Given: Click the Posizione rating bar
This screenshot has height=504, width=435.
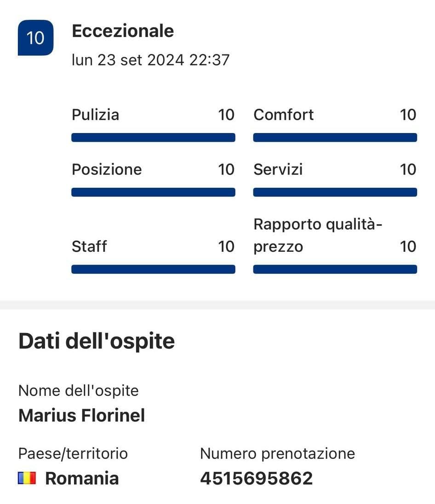Looking at the screenshot, I should [153, 192].
